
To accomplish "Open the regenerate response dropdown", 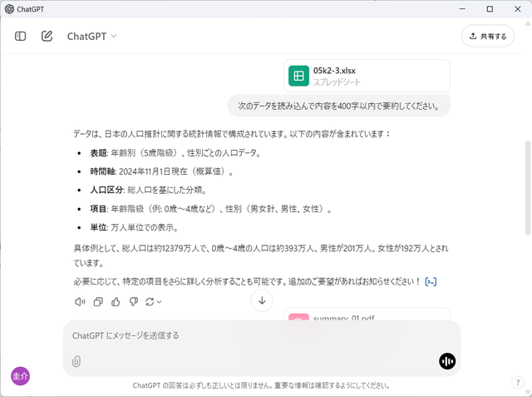I will click(153, 301).
